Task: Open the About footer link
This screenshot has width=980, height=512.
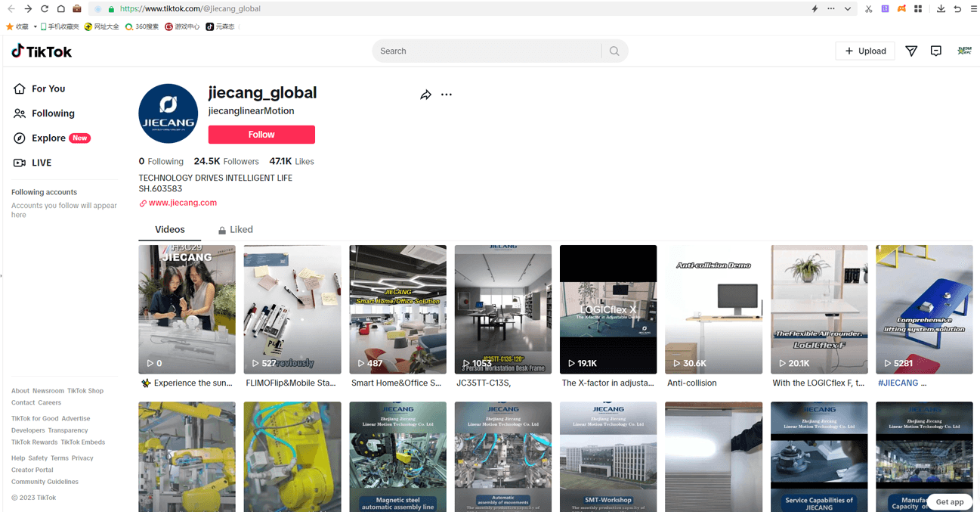Action: (x=20, y=391)
